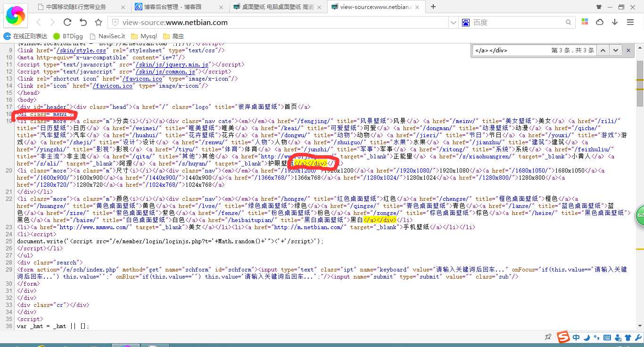This screenshot has width=644, height=347.
Task: Click the rocket speed-up icon in status bar
Action: coord(548,337)
